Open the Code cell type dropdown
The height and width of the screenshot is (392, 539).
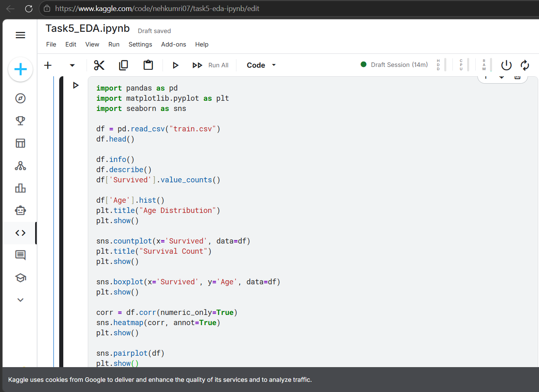tap(261, 65)
